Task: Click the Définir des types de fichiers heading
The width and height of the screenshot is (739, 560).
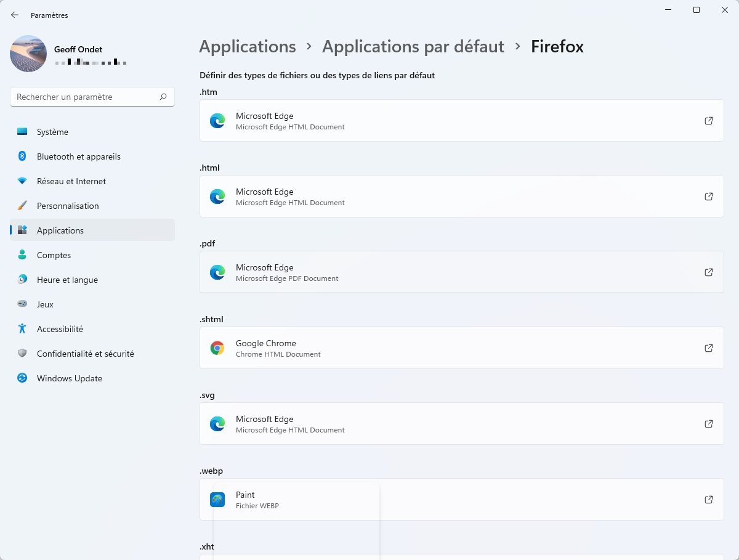Action: coord(317,75)
